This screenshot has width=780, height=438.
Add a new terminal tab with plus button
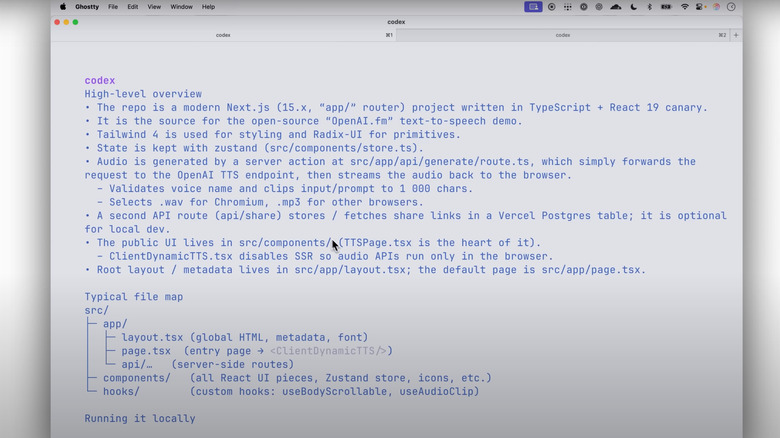click(736, 35)
